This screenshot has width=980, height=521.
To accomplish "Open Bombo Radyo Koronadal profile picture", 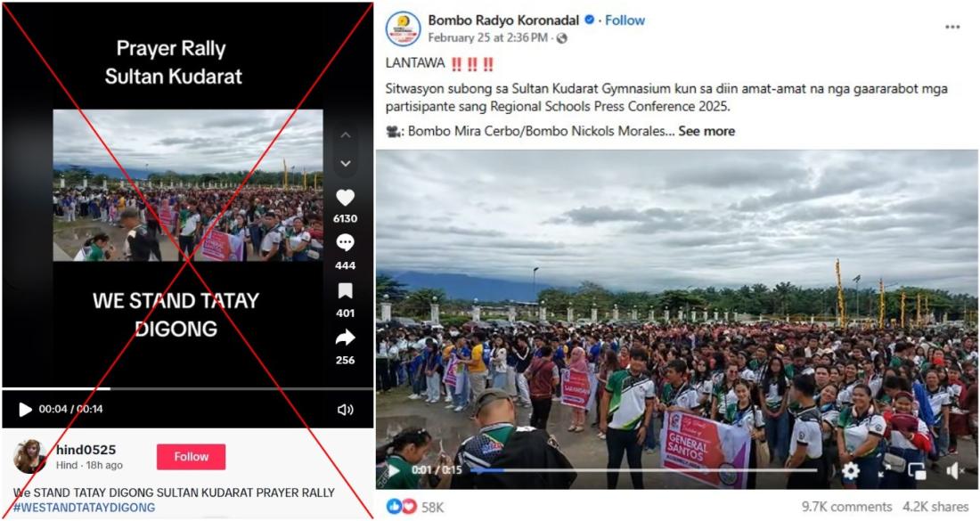I will tap(403, 28).
